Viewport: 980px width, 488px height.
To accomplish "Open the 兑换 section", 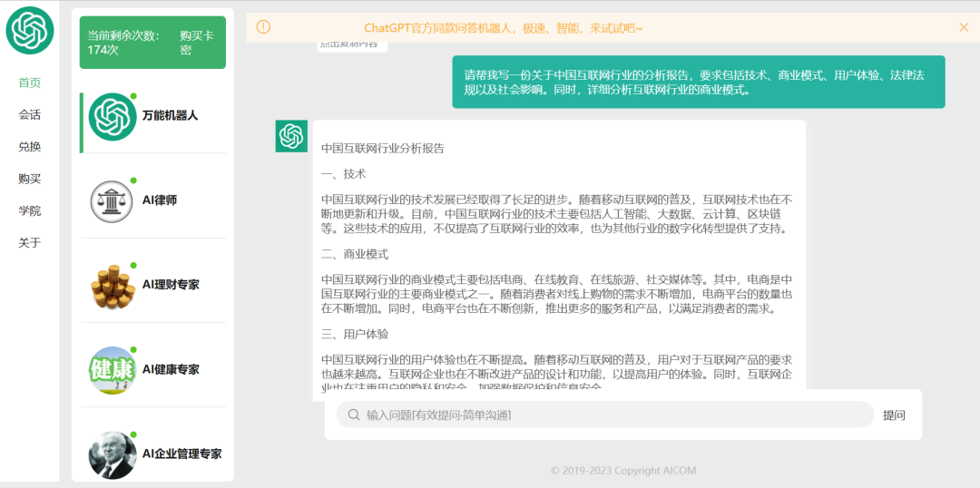I will [29, 147].
